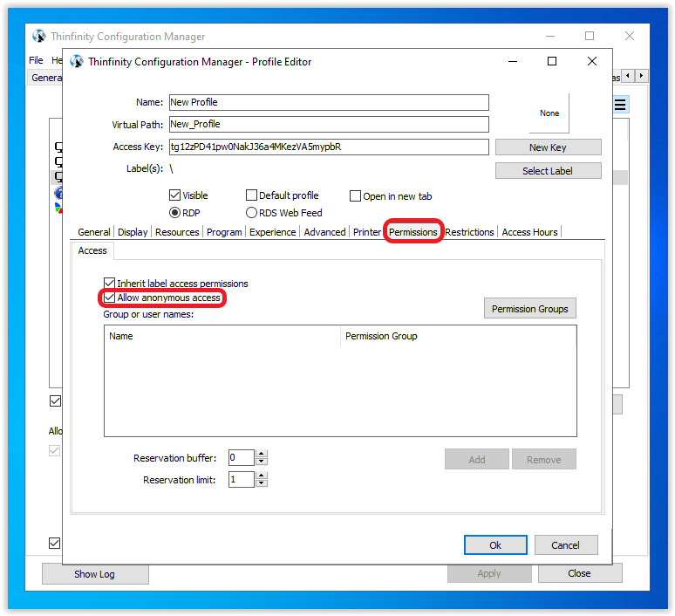Click the Select Label button
This screenshot has width=675, height=616.
tap(548, 171)
